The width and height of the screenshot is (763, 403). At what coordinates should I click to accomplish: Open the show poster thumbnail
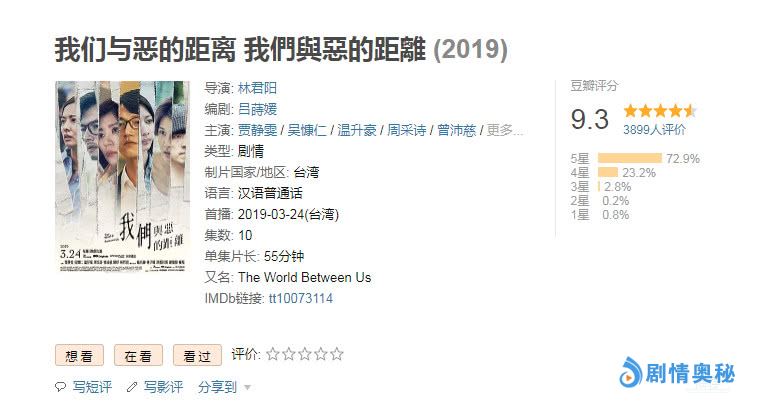[122, 177]
